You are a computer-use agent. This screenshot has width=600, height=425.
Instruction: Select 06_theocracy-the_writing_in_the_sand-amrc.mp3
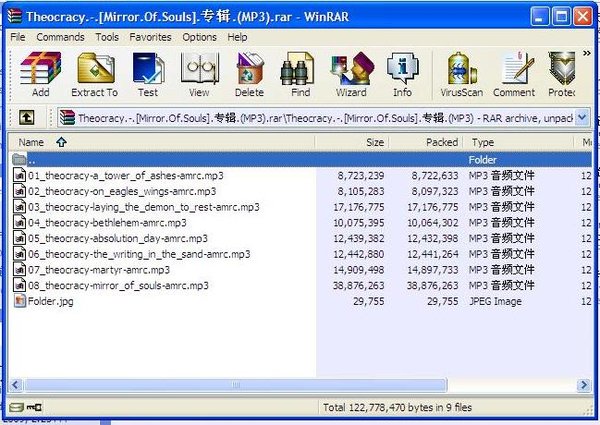(139, 254)
